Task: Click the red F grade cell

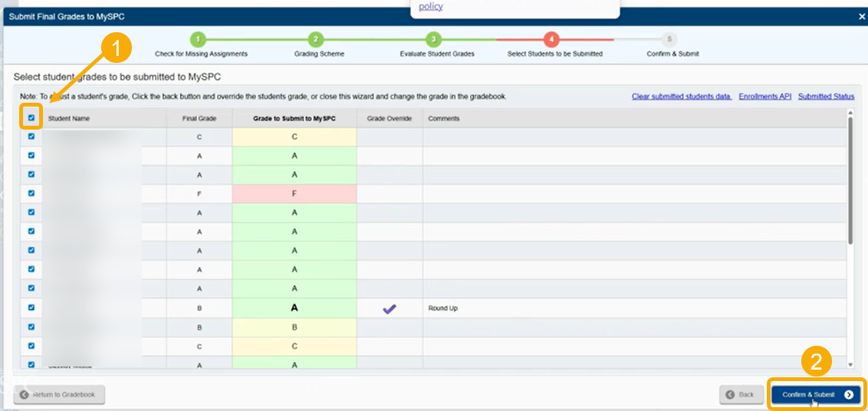Action: click(294, 194)
